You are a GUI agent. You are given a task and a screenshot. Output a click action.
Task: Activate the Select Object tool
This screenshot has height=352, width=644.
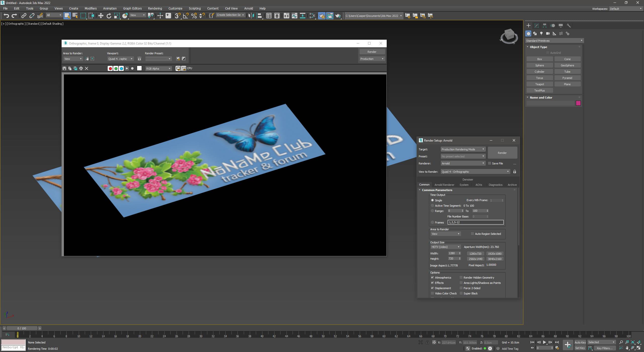coord(67,16)
